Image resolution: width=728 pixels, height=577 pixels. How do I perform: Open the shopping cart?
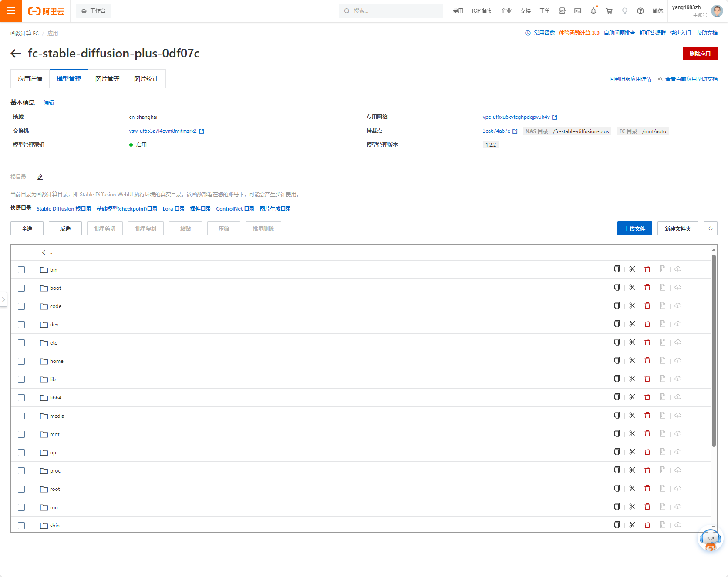tap(609, 11)
